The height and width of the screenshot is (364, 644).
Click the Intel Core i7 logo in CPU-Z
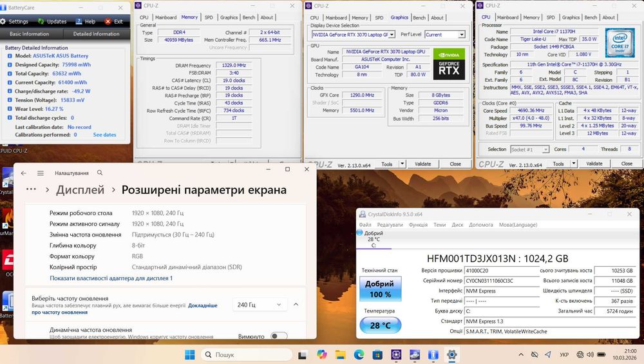click(x=620, y=43)
